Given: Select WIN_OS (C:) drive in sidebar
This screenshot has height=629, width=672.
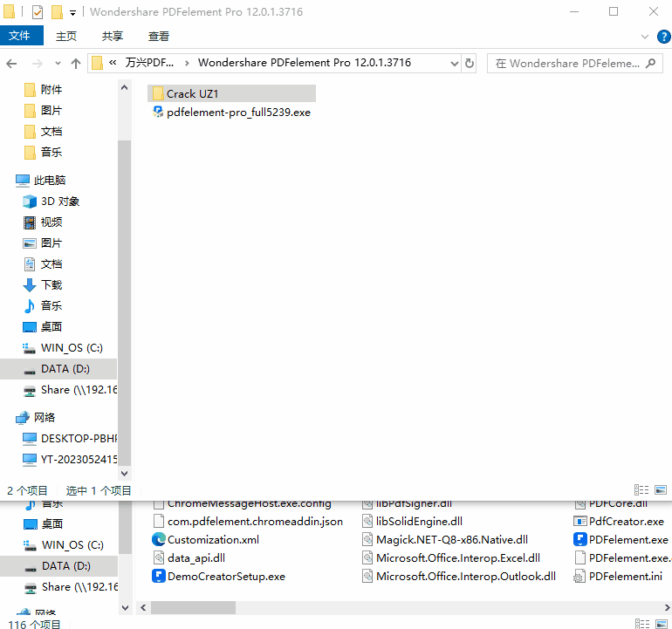Looking at the screenshot, I should pyautogui.click(x=72, y=347).
